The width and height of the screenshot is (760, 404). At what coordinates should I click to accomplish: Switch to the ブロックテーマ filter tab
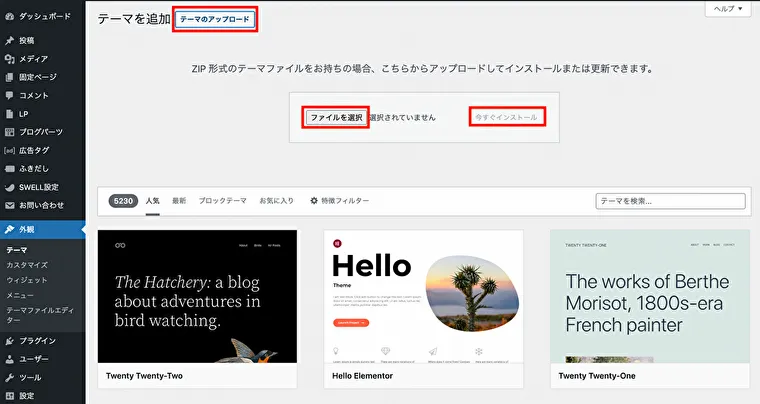[222, 201]
